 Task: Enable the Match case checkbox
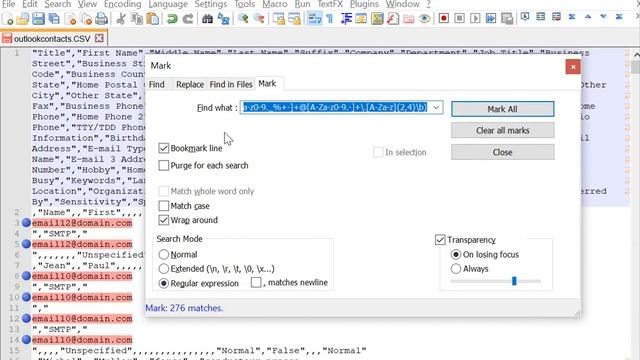164,206
